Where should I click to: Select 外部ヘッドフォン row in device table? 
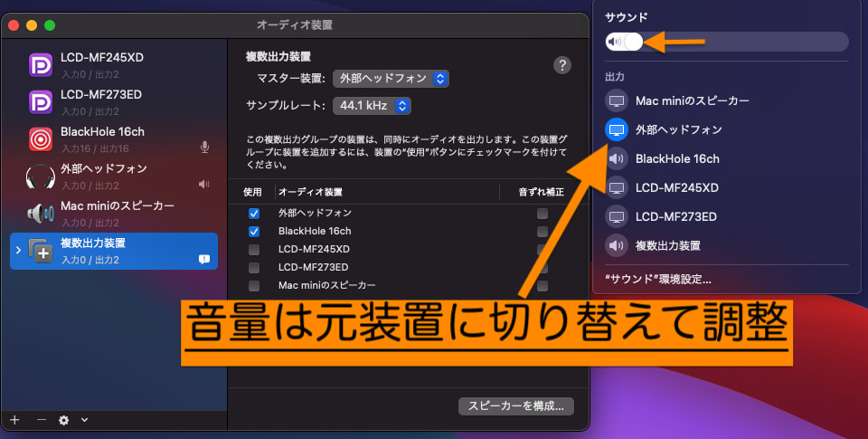(x=408, y=214)
